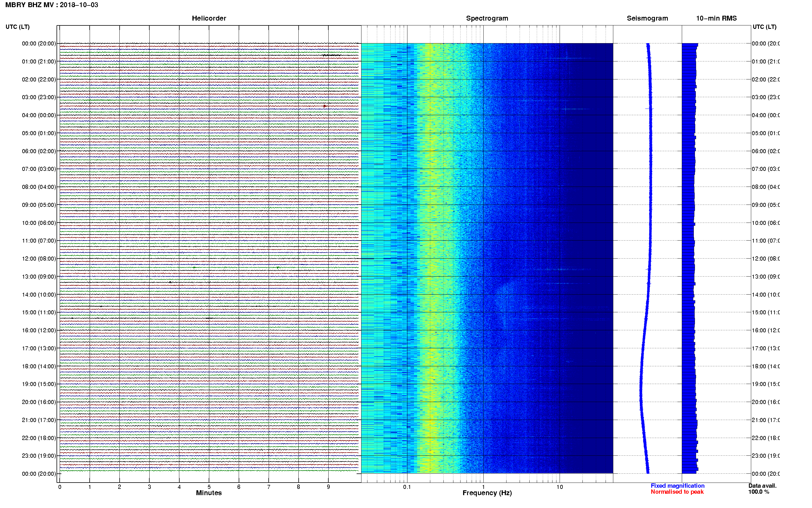Viewport: 812px width, 508px height.
Task: Click the left-axis label "13:00 (09:00)"
Action: 39,277
